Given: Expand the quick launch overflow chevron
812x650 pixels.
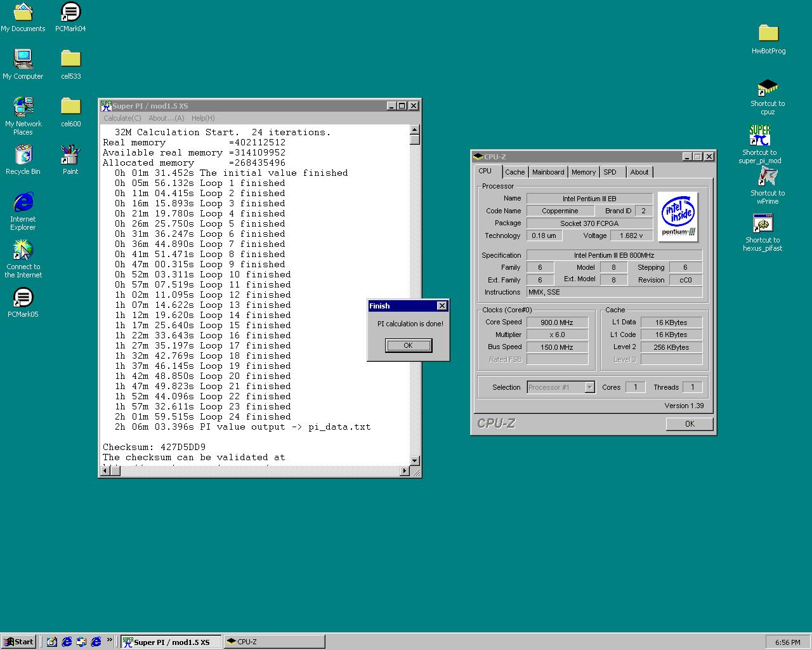Looking at the screenshot, I should (x=109, y=640).
